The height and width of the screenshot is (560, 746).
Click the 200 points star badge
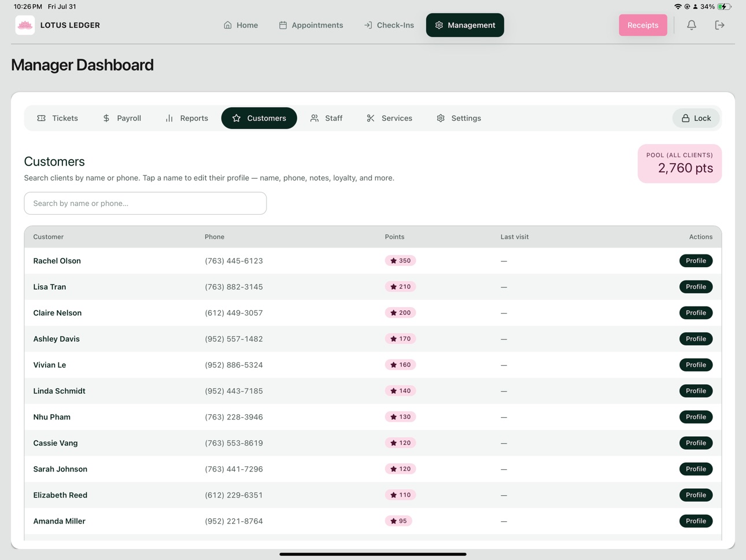click(x=400, y=313)
